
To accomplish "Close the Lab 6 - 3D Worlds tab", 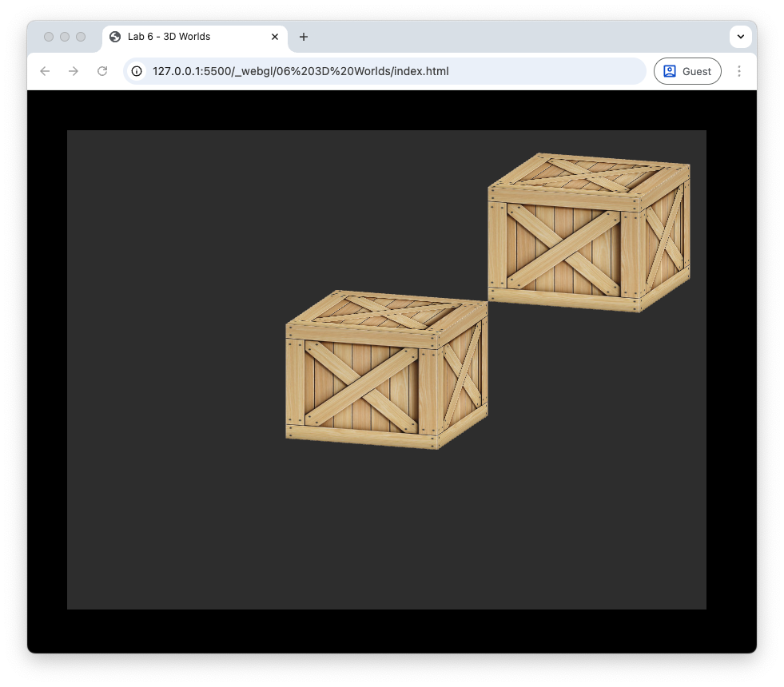I will click(275, 37).
